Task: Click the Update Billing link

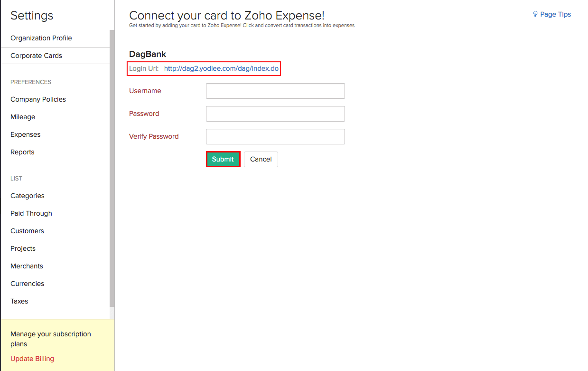Action: click(32, 359)
